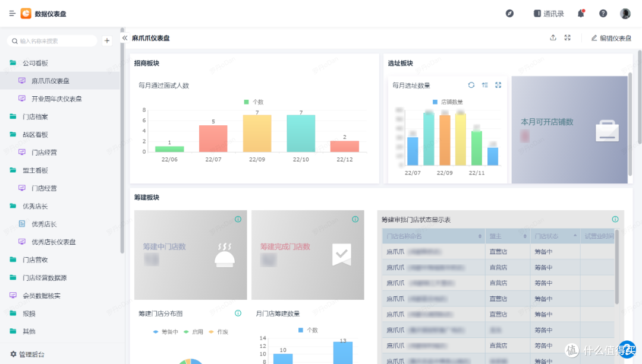The height and width of the screenshot is (364, 642).
Task: Open 门店经营 under 战区看板
Action: click(x=60, y=152)
